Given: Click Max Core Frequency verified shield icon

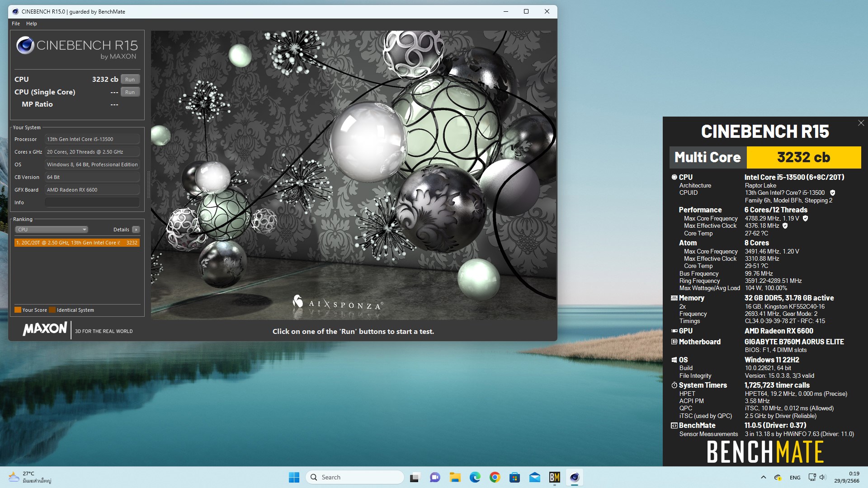Looking at the screenshot, I should tap(805, 218).
